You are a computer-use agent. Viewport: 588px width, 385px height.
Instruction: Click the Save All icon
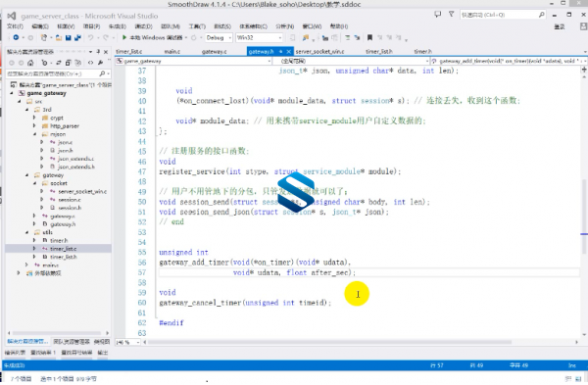[77, 38]
